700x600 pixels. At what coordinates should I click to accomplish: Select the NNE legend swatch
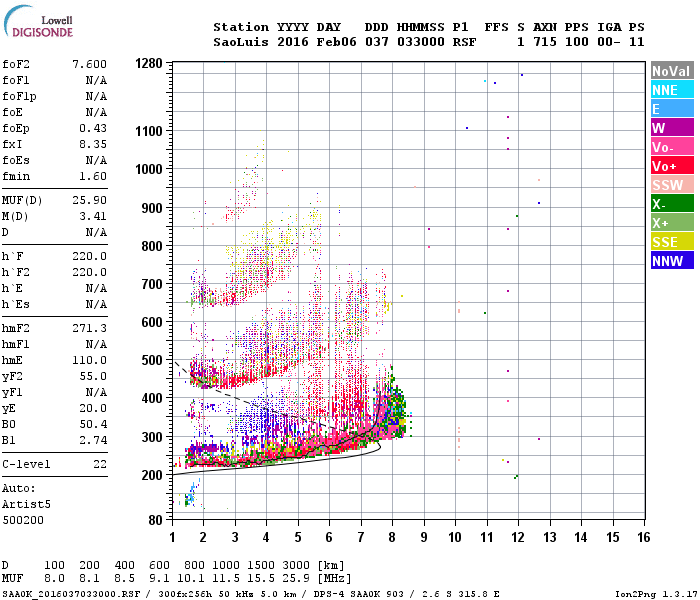672,90
